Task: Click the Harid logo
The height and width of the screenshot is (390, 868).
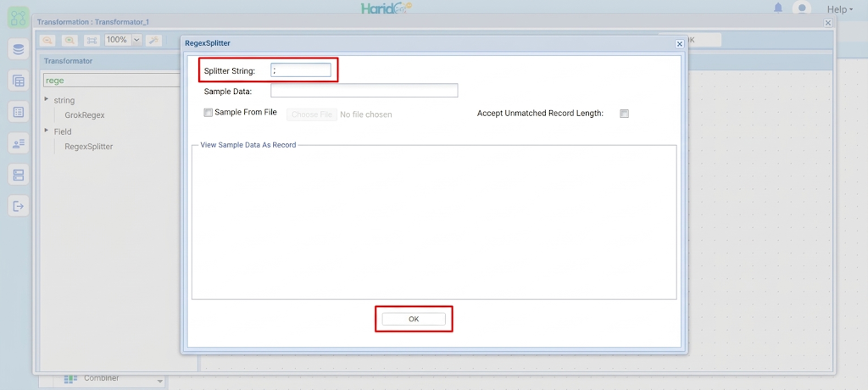Action: tap(387, 8)
